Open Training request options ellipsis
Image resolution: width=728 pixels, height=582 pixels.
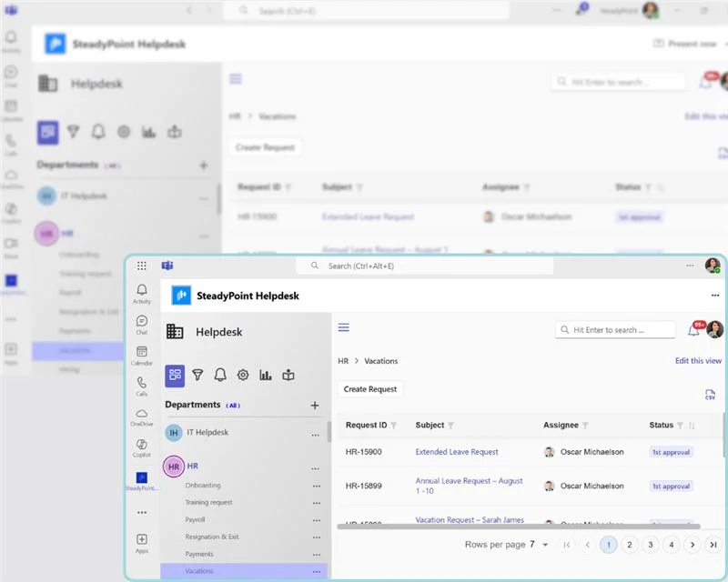point(317,503)
